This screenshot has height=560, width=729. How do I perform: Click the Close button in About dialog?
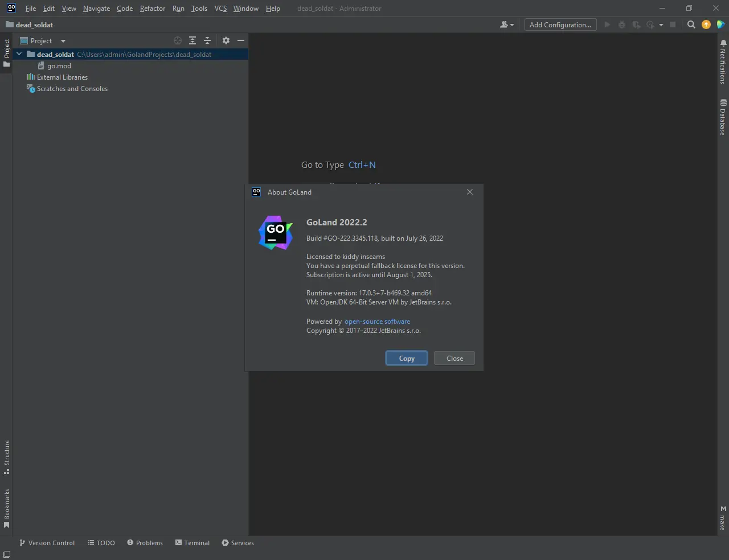(454, 359)
